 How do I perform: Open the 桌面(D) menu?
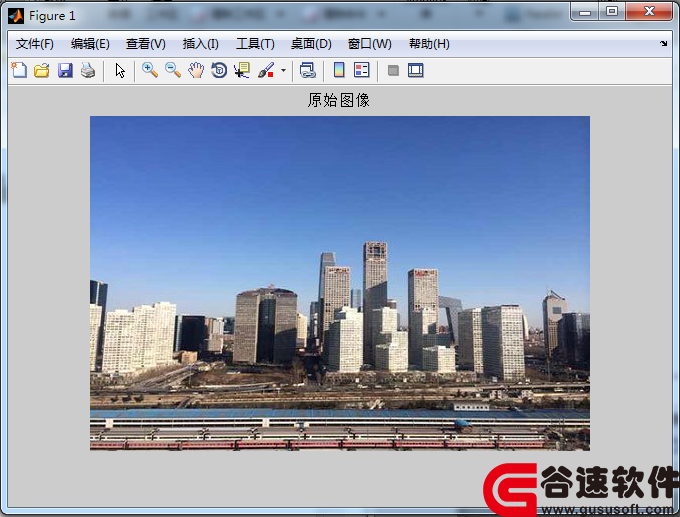311,44
